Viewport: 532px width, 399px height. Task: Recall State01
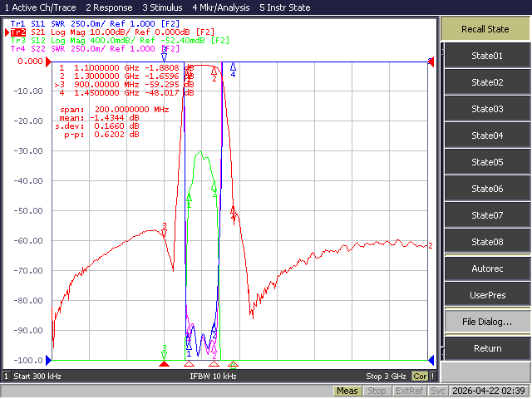click(x=487, y=56)
